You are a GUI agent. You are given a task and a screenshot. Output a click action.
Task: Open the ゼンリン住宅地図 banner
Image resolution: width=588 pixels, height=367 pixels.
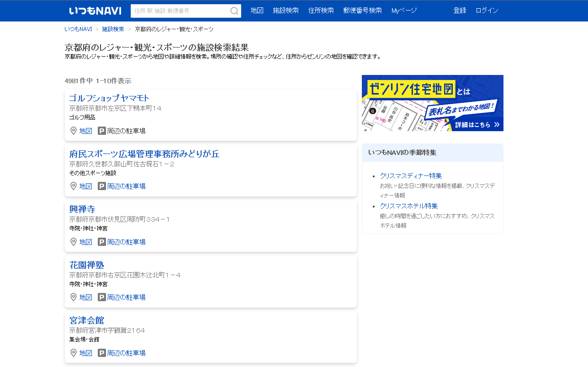433,103
